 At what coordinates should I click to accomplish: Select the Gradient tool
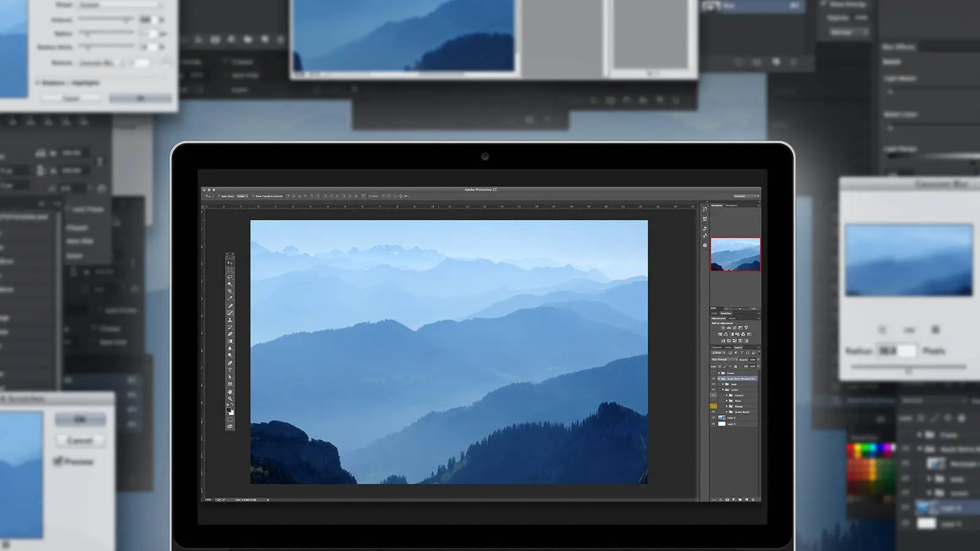pos(230,341)
